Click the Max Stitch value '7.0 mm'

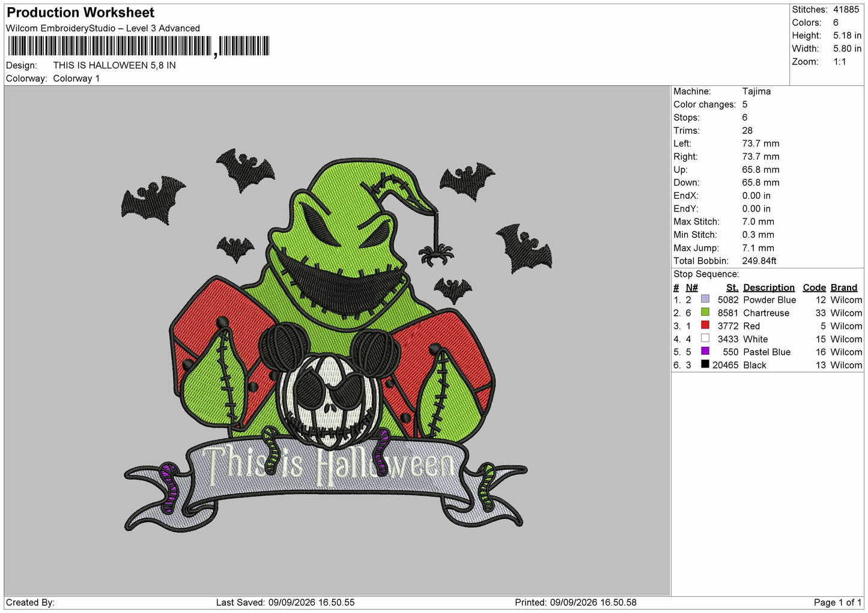(758, 222)
